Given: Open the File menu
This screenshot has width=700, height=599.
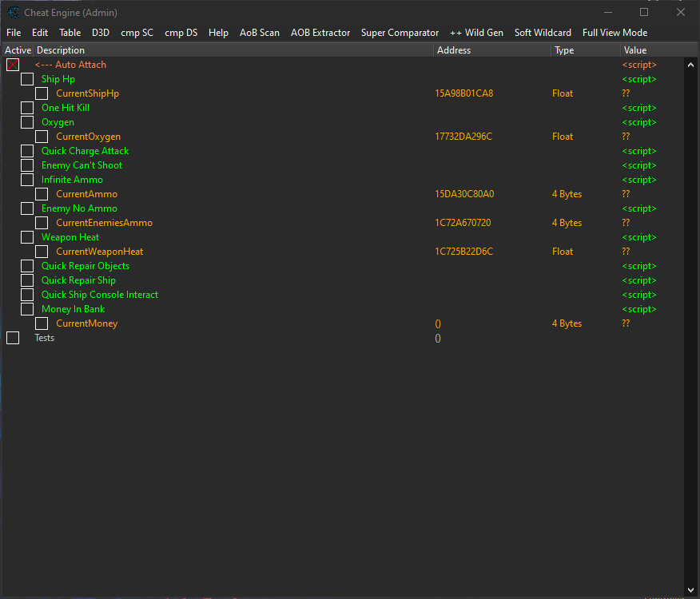Looking at the screenshot, I should coord(14,33).
